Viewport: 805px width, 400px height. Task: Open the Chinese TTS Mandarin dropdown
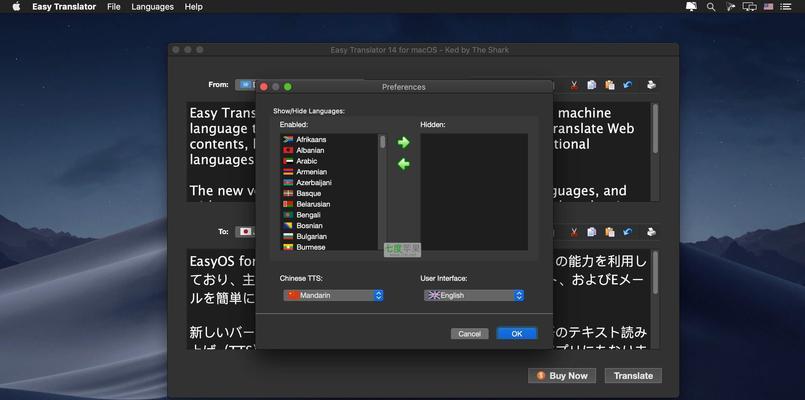(333, 296)
